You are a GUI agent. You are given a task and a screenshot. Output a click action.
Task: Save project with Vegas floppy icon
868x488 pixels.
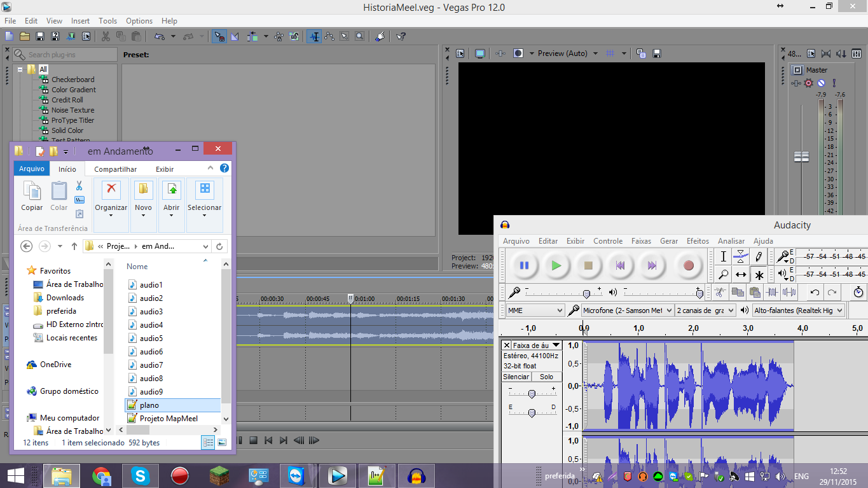pos(40,36)
